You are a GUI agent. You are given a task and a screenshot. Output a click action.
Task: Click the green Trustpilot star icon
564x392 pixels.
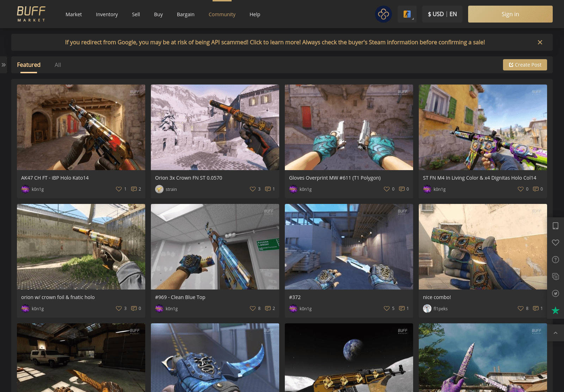tap(556, 310)
